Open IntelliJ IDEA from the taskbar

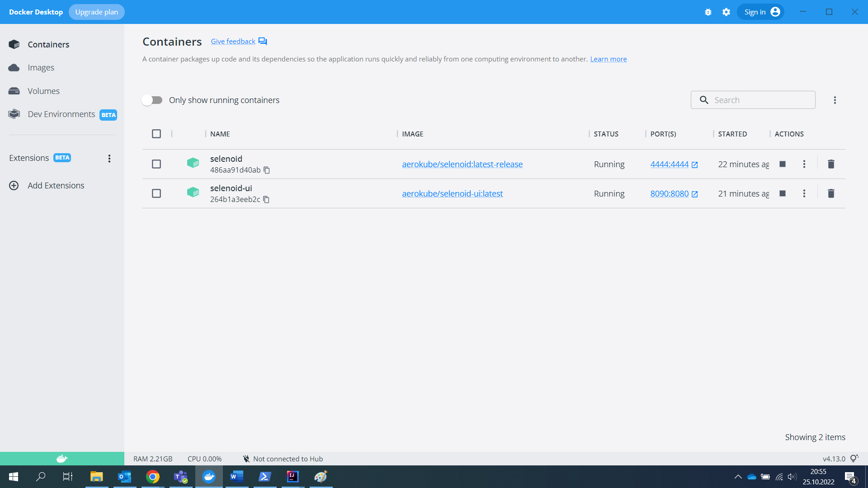[293, 477]
